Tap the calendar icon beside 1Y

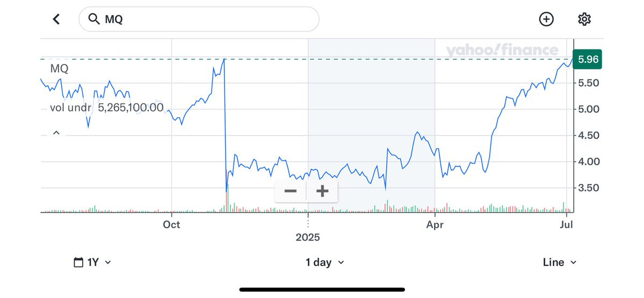pyautogui.click(x=78, y=262)
